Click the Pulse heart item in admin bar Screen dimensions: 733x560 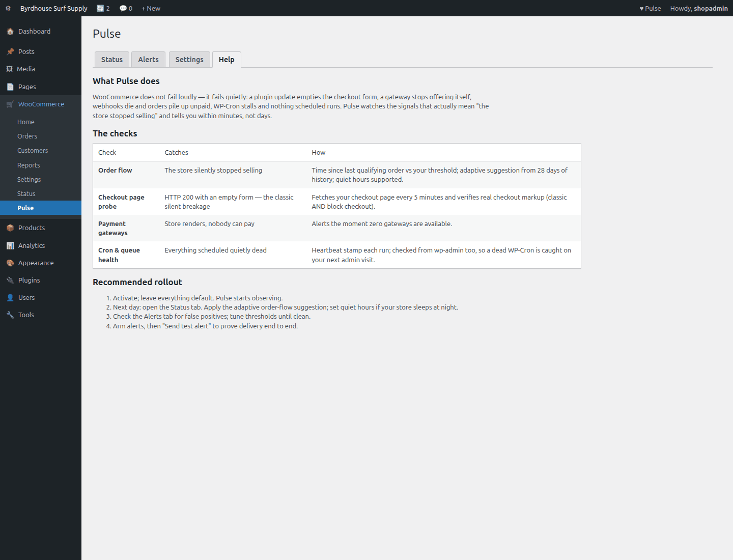point(650,8)
